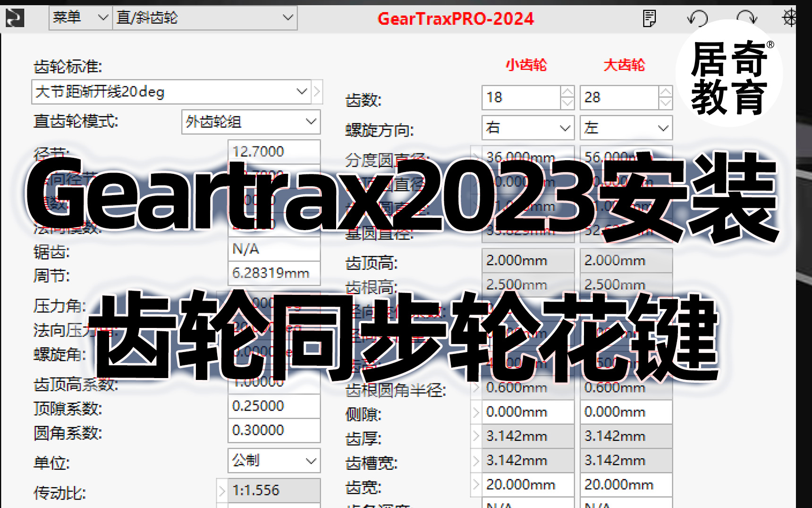Click small gear 齿根圆角半径 value 0.600mm
The width and height of the screenshot is (812, 508).
[x=528, y=387]
